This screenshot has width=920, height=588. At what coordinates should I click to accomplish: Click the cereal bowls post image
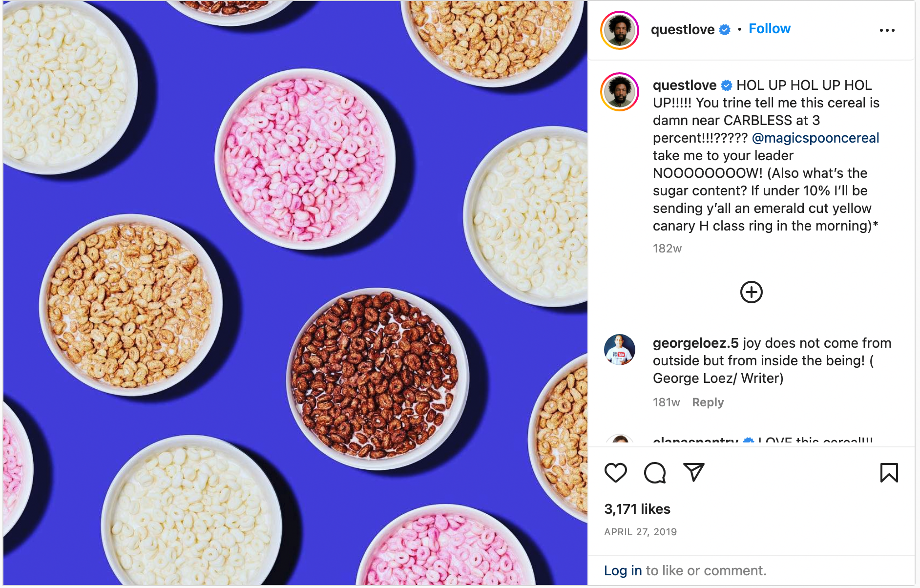point(295,293)
